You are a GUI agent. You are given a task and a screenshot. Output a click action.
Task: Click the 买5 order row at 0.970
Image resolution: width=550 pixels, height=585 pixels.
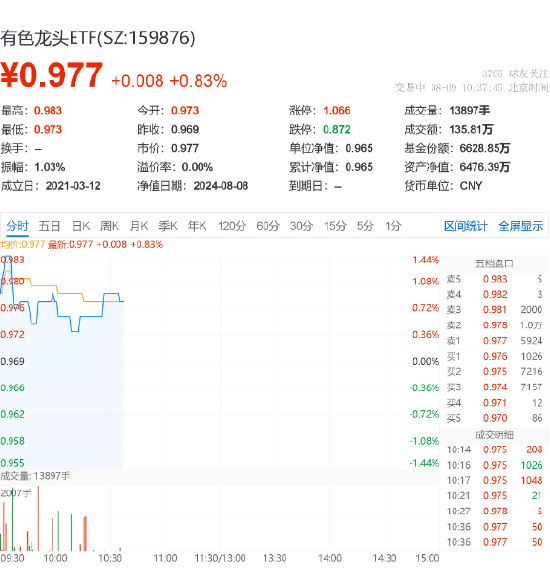494,418
